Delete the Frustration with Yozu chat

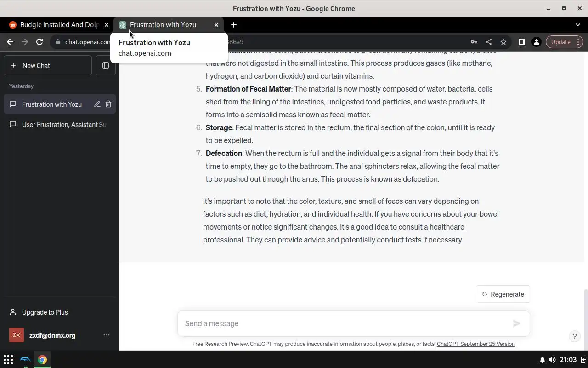(x=108, y=104)
